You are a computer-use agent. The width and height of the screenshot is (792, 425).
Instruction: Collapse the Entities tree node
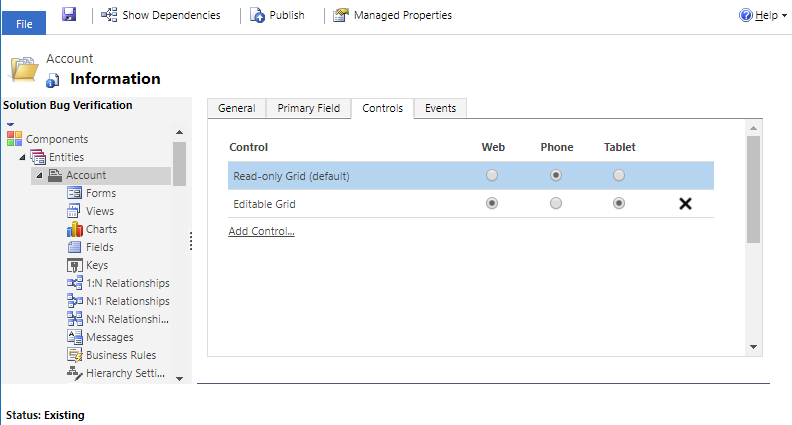pos(23,158)
